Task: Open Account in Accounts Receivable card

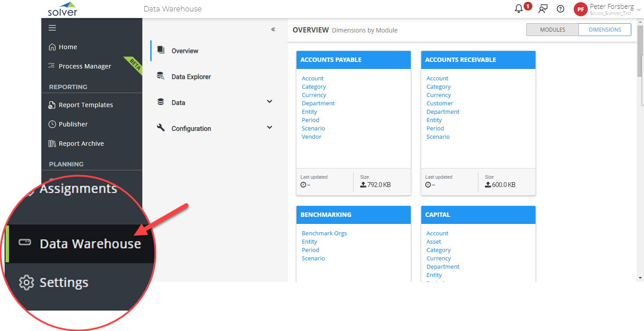Action: [x=438, y=79]
